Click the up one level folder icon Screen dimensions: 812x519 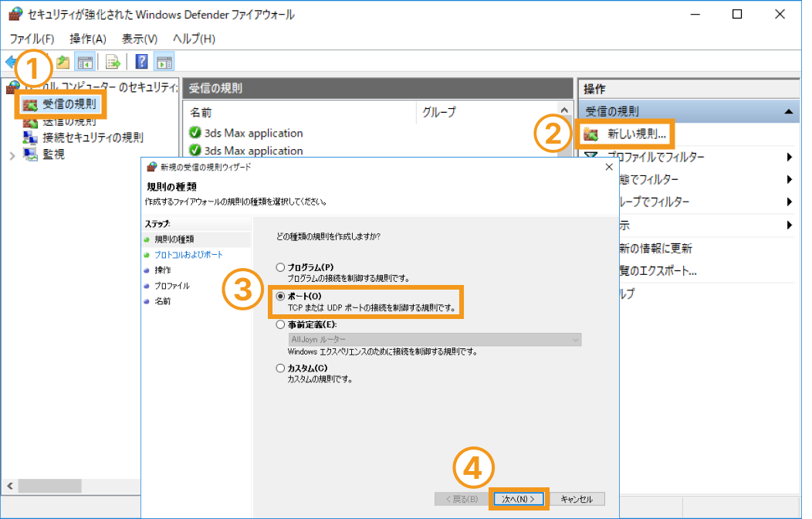coord(63,62)
